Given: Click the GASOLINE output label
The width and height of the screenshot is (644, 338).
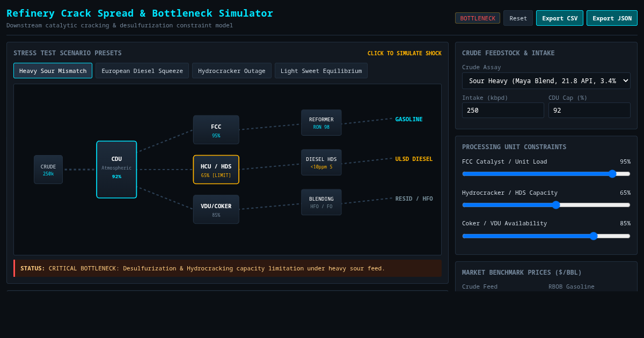Looking at the screenshot, I should coord(409,119).
